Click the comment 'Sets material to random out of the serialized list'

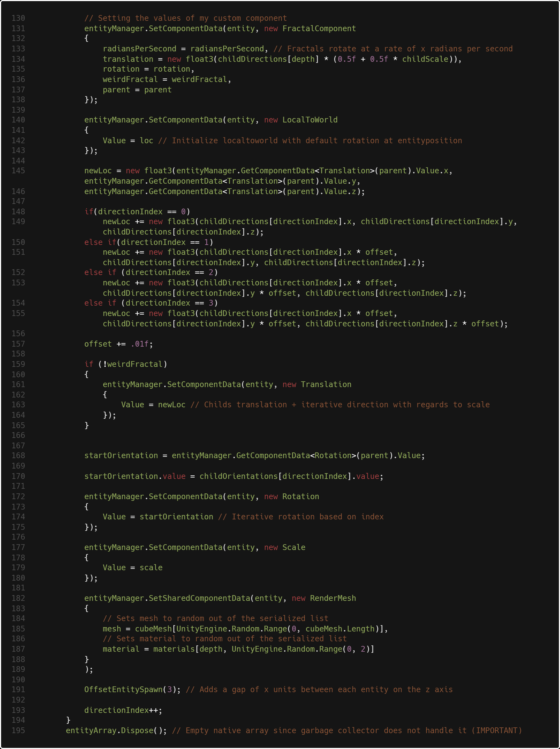pos(232,639)
